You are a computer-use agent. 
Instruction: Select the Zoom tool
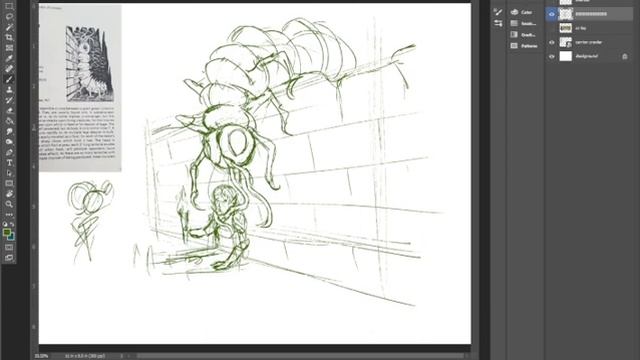(x=9, y=204)
